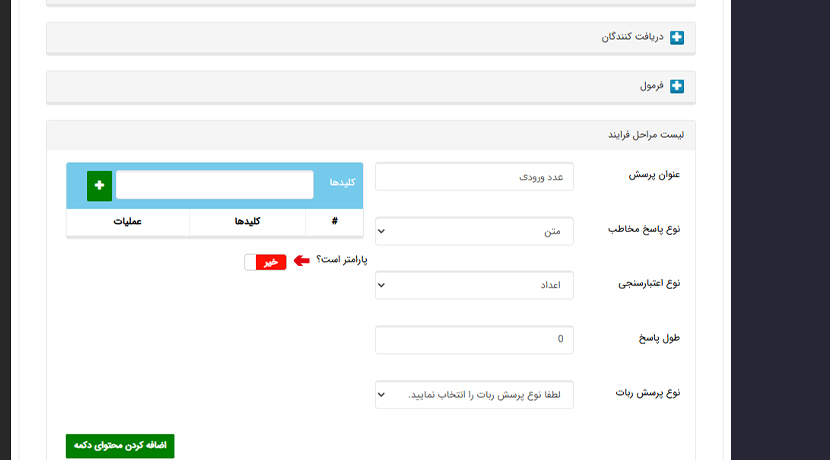
Task: Focus the کلیدها text input in blue bar
Action: pos(214,185)
